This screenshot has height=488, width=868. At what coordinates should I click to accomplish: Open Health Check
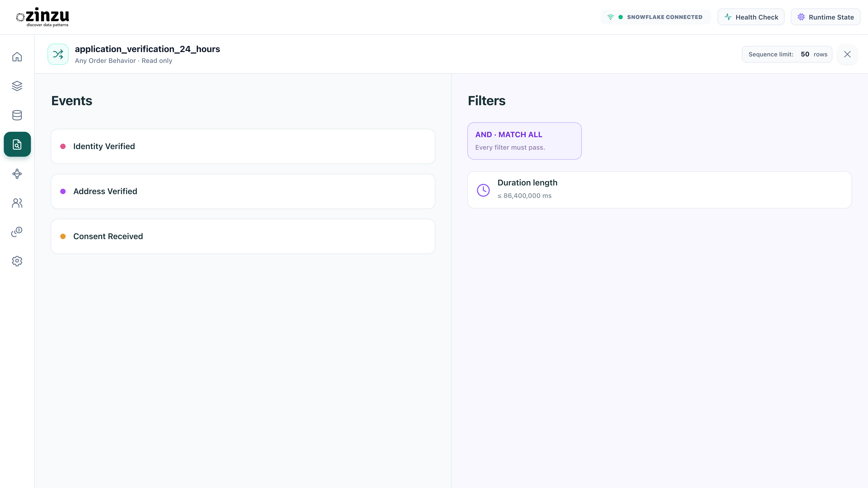click(751, 17)
